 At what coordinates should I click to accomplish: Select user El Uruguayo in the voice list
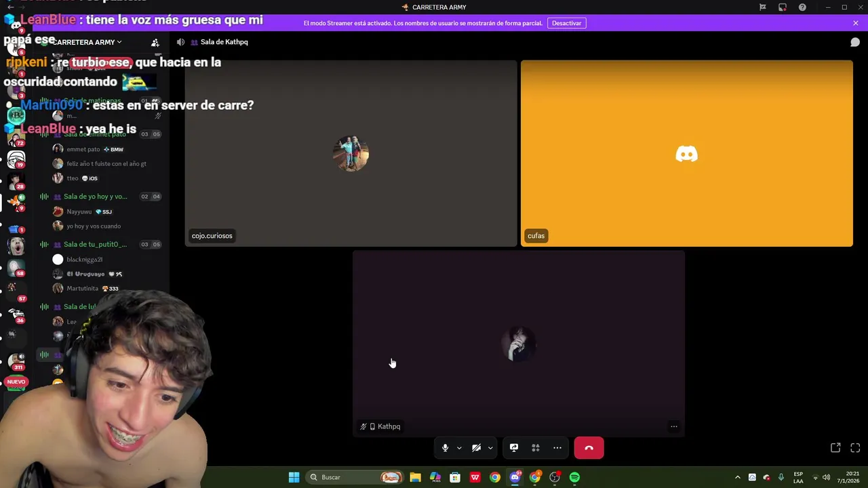[x=88, y=274]
